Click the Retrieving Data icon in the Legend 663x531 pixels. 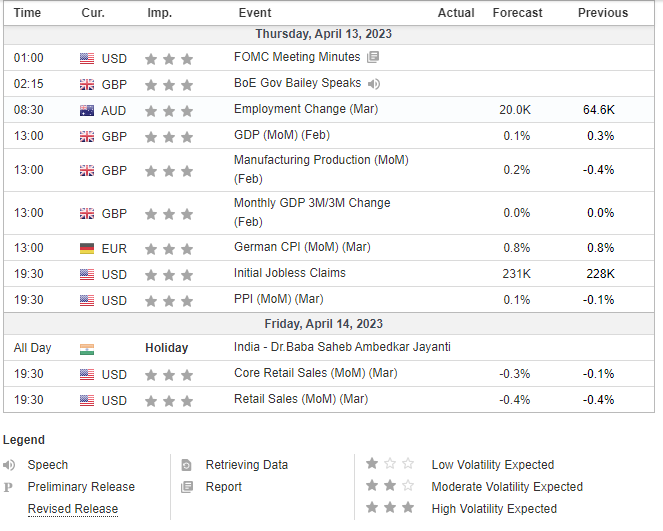[x=186, y=465]
